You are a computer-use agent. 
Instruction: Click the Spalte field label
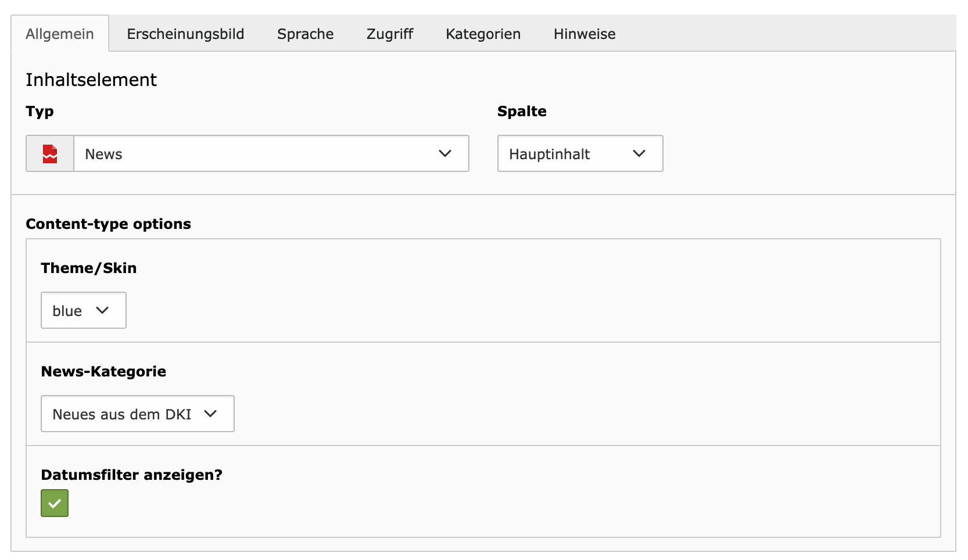521,112
